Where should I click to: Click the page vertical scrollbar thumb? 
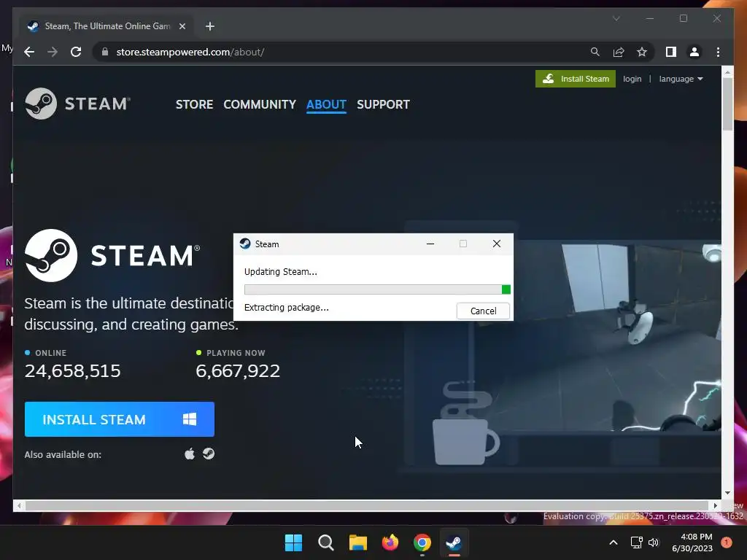click(727, 104)
